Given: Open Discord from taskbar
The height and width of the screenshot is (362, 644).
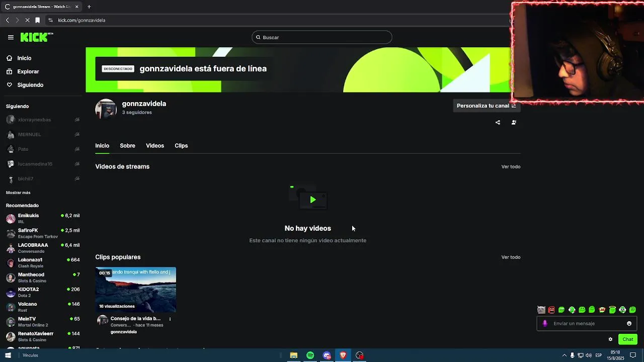Looking at the screenshot, I should tap(327, 355).
